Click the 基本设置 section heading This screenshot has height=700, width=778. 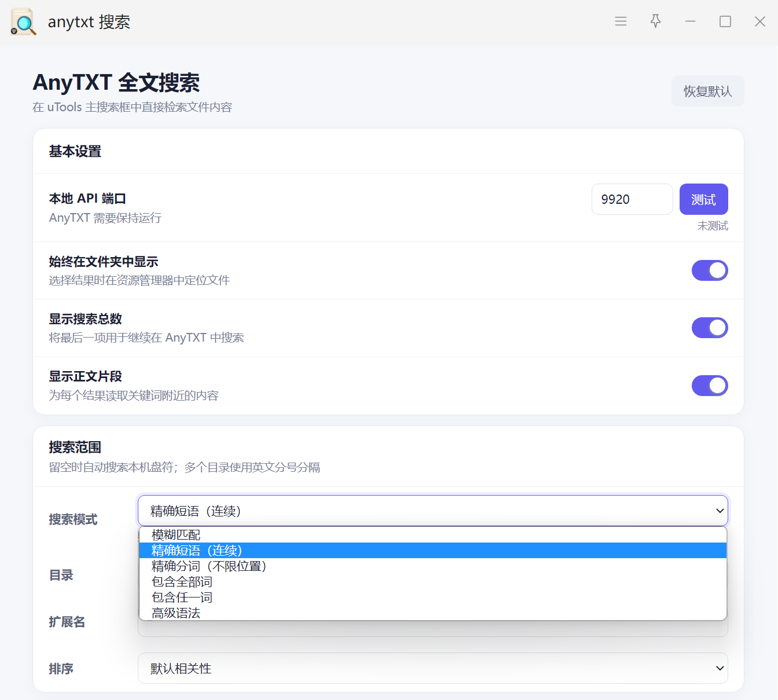click(x=75, y=152)
